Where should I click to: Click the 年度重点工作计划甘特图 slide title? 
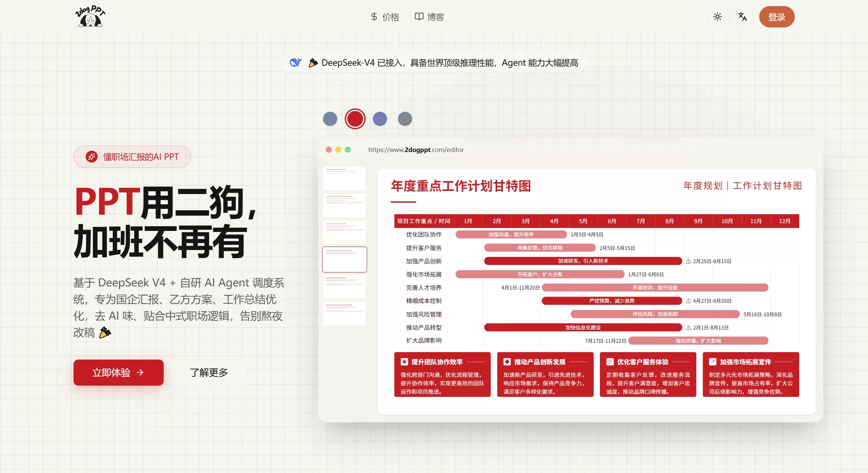pos(461,186)
